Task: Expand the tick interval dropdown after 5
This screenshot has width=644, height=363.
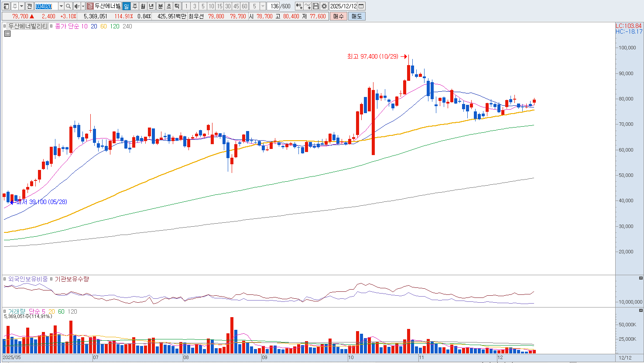Action: tap(263, 6)
